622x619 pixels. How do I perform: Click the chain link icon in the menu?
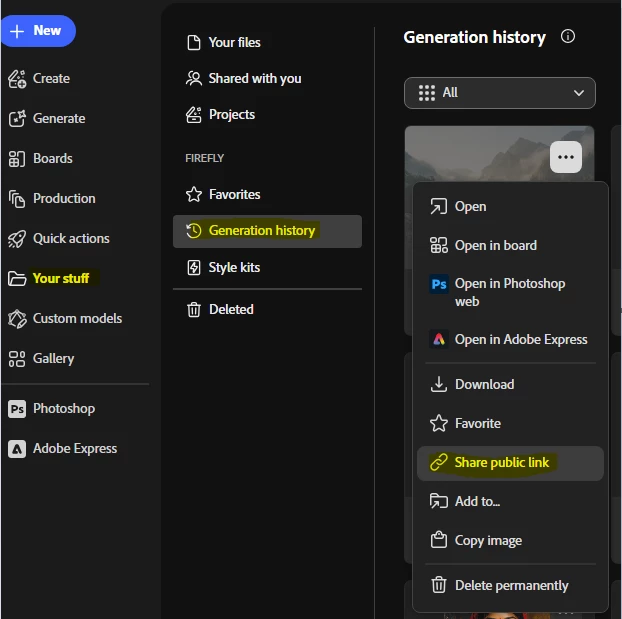click(439, 463)
